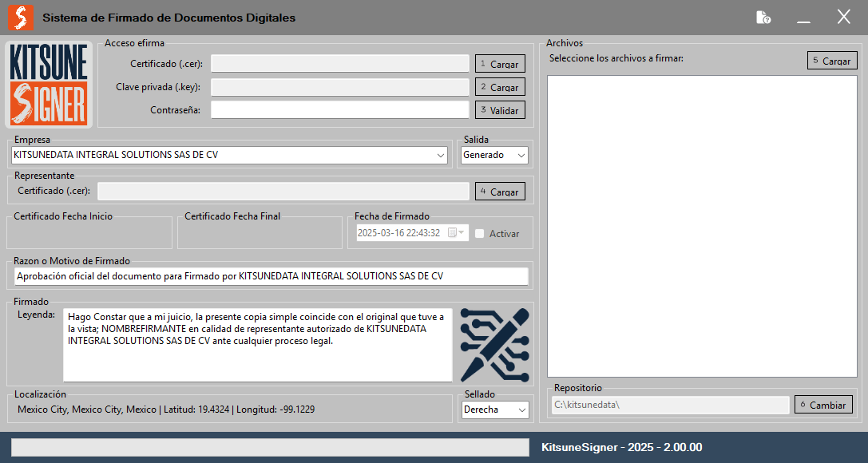Click the Archivos file list box

(x=702, y=226)
